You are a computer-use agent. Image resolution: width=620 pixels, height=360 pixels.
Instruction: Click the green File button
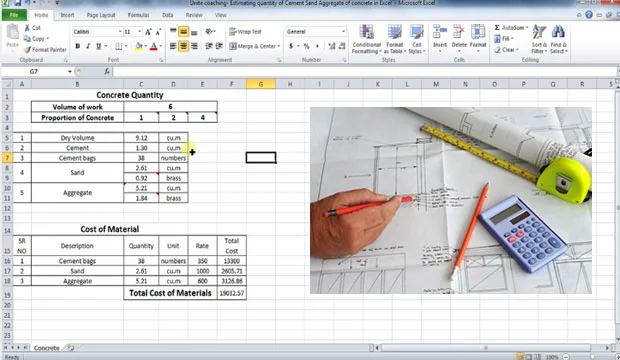(14, 15)
